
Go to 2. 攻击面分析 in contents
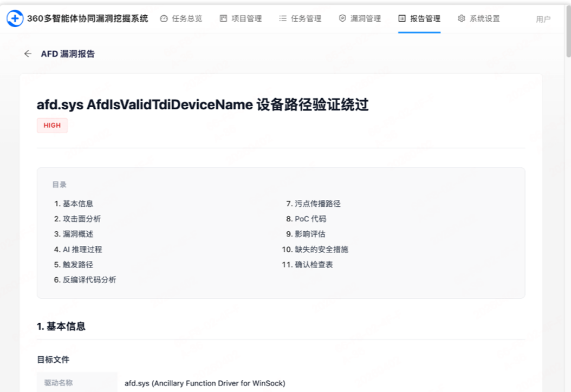click(x=77, y=219)
